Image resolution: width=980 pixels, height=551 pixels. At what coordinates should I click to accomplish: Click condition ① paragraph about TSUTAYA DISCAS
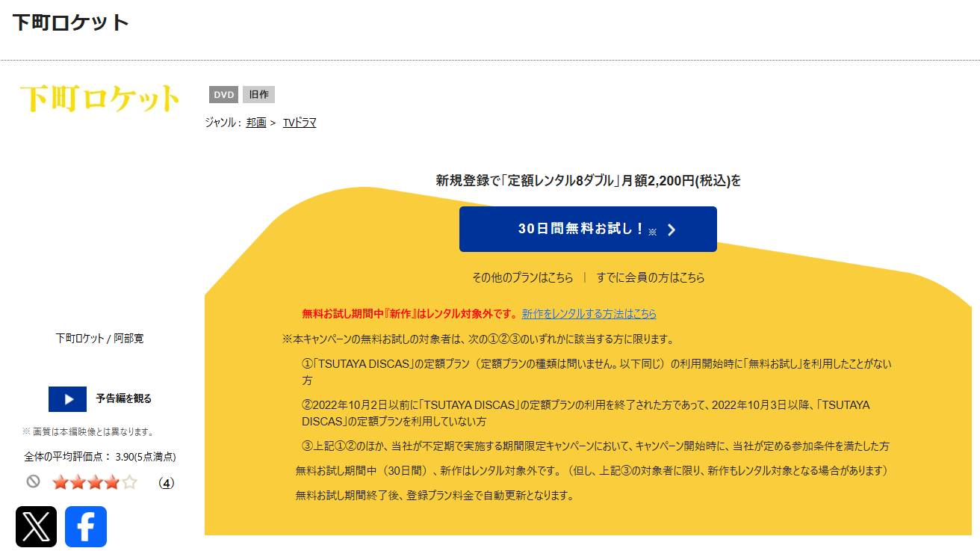pyautogui.click(x=597, y=372)
